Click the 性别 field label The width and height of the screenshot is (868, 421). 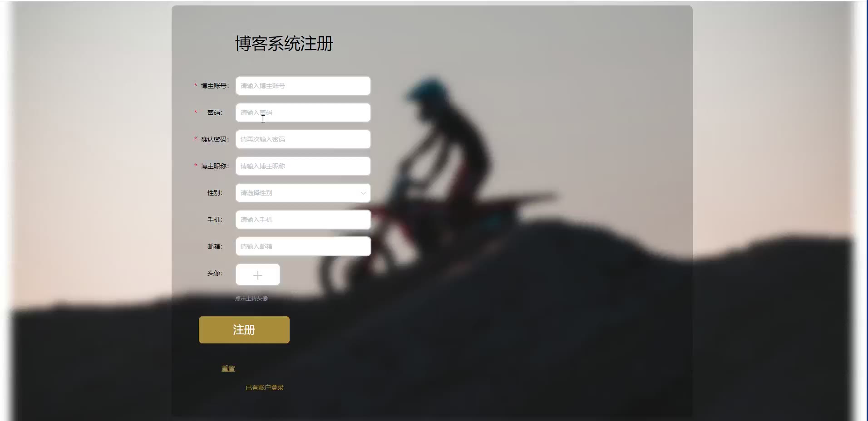pos(215,193)
